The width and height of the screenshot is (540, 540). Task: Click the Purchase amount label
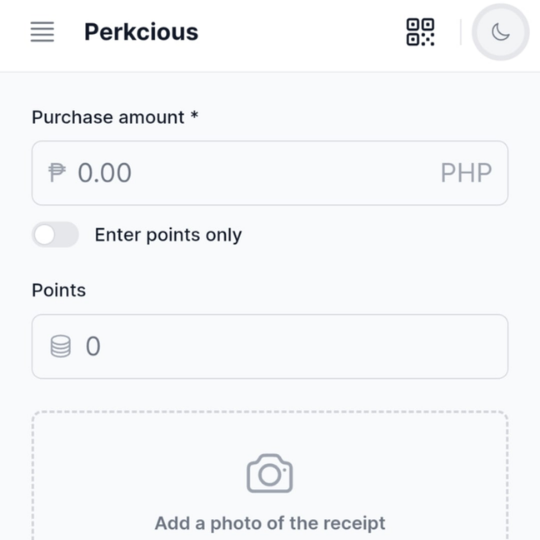(108, 117)
